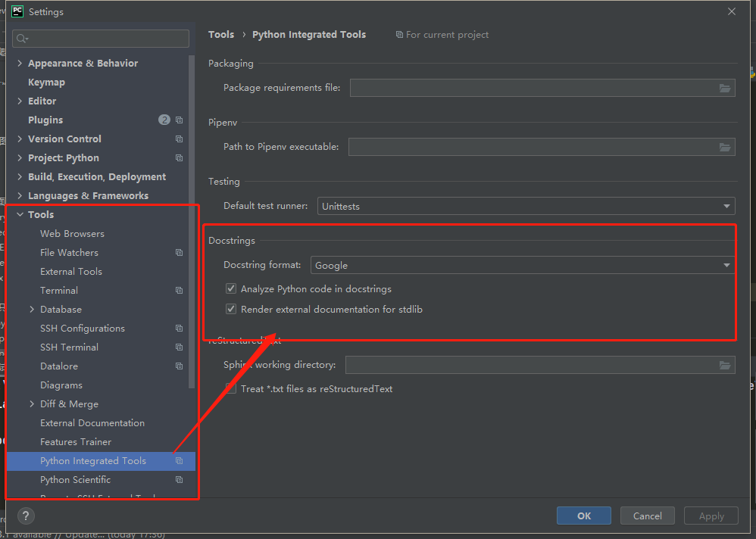
Task: Open the Default test runner dropdown
Action: click(x=526, y=206)
